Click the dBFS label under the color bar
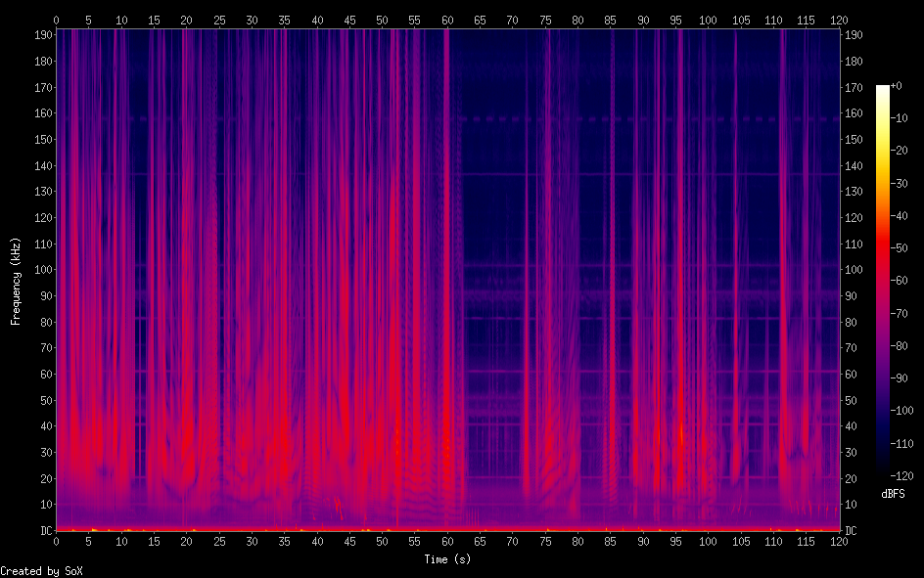 [893, 494]
